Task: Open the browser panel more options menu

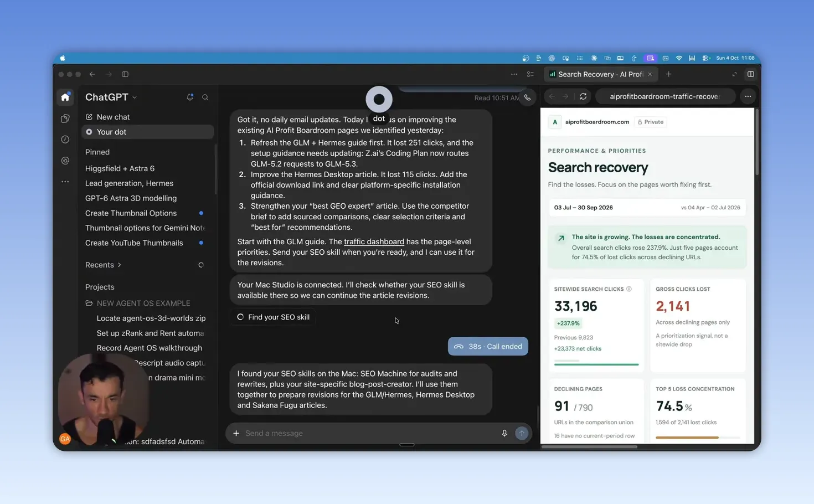Action: click(x=748, y=96)
